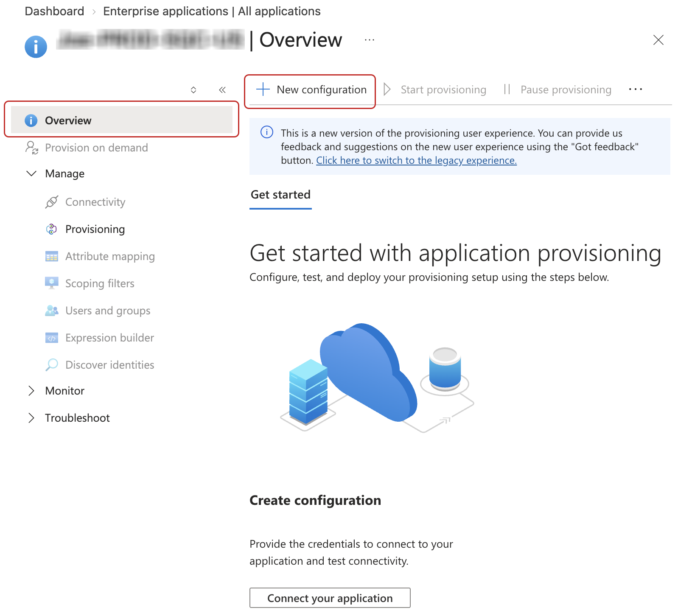The height and width of the screenshot is (616, 678).
Task: Click the Get started with application provisioning heading
Action: (x=456, y=253)
